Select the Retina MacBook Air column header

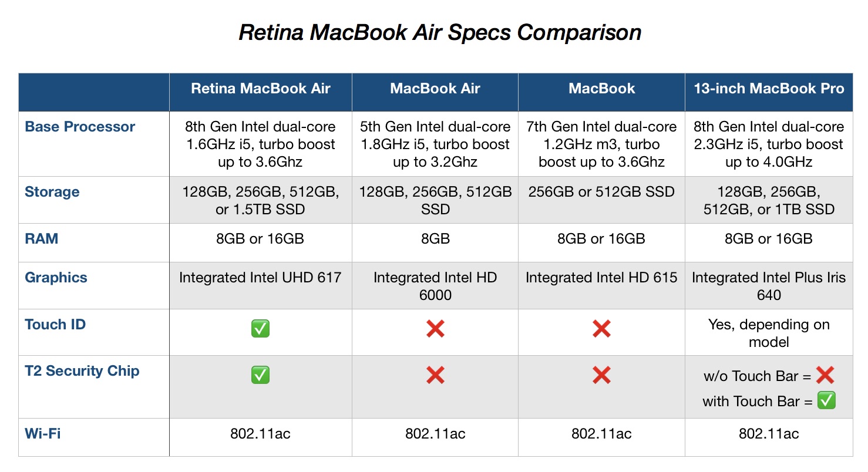tap(261, 89)
